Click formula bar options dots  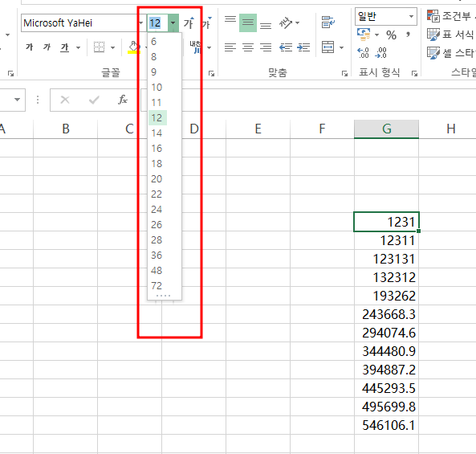[x=38, y=100]
